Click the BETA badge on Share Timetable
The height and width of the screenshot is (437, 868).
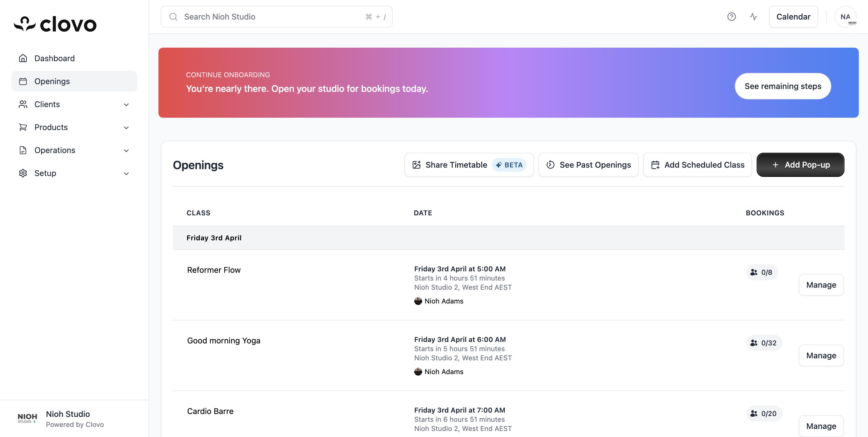[509, 165]
